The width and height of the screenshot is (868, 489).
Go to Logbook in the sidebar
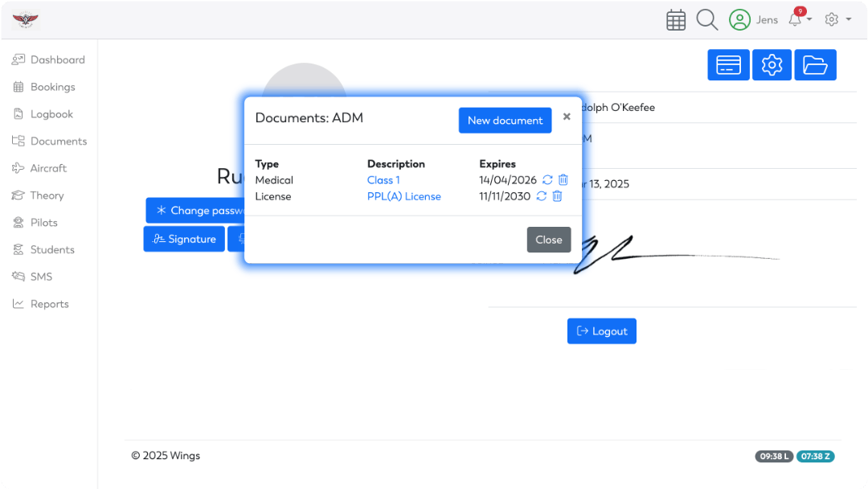51,114
